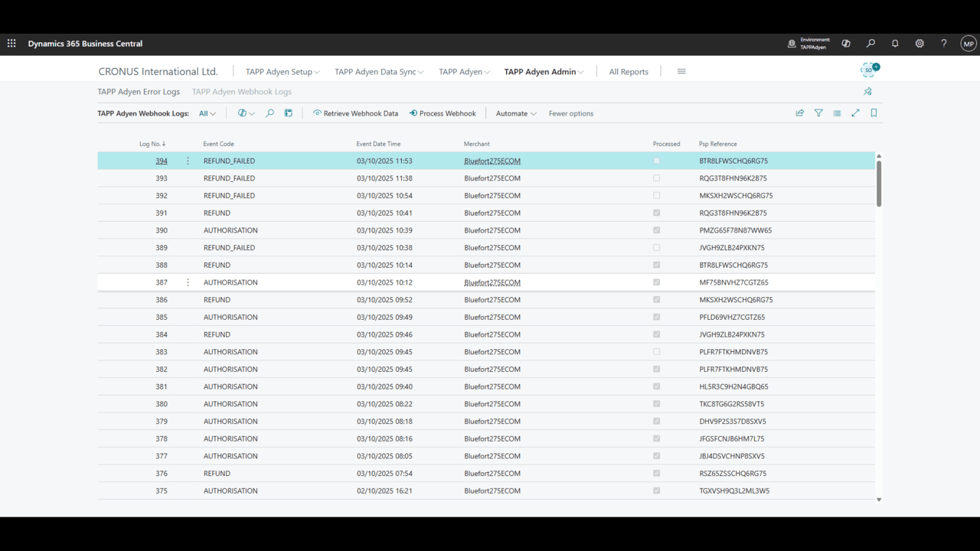This screenshot has height=551, width=980.
Task: Open the Copilot icon in top bar
Action: [x=846, y=44]
